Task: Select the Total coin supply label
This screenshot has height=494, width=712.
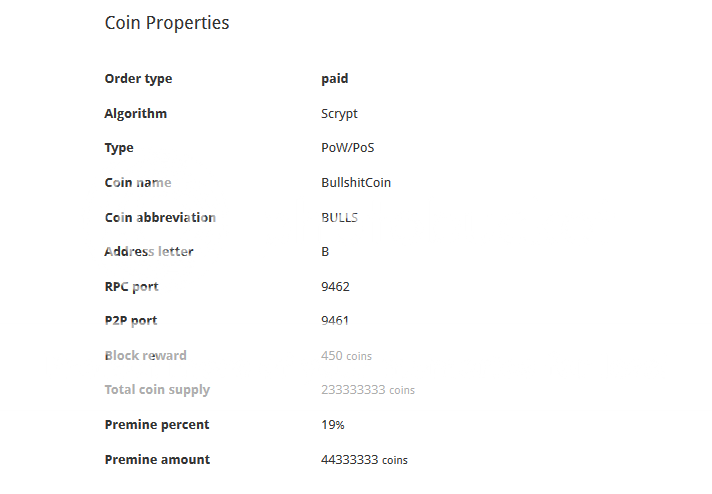Action: coord(157,390)
